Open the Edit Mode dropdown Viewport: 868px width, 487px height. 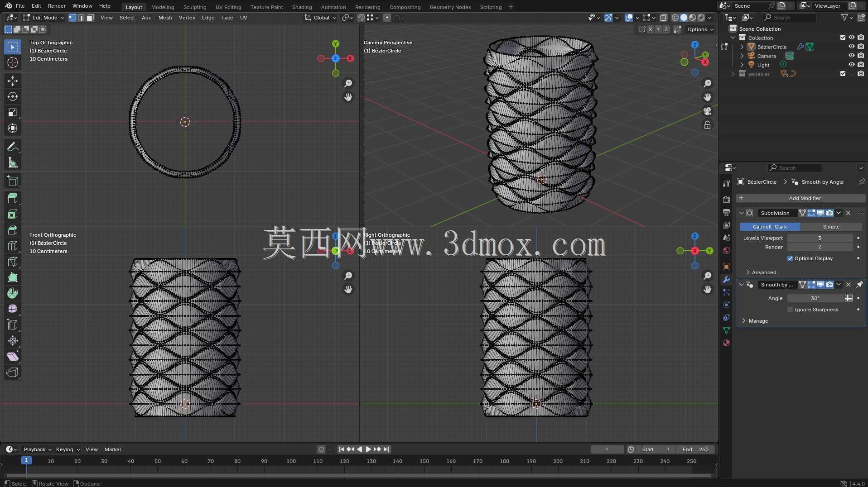click(x=44, y=18)
